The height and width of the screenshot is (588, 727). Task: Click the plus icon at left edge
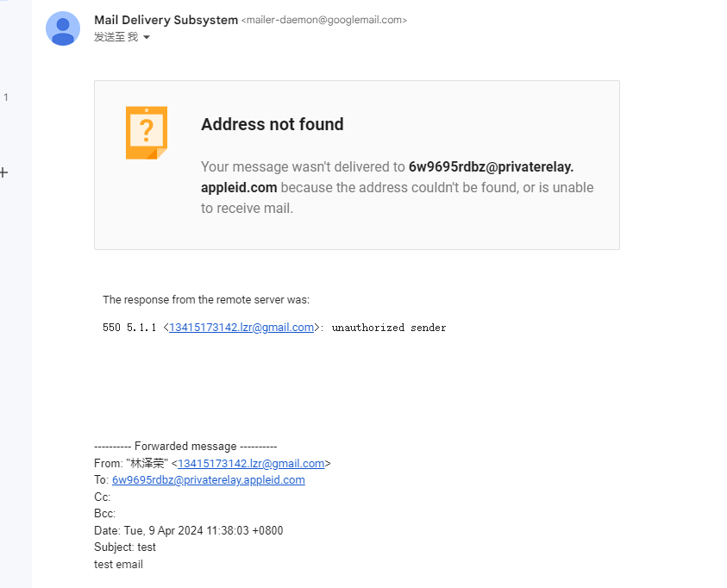pos(3,172)
